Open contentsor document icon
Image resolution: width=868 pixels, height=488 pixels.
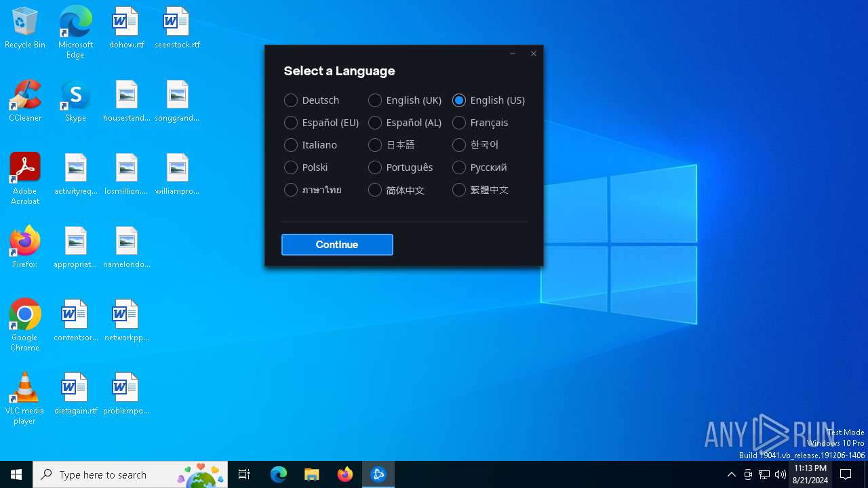[x=75, y=321]
